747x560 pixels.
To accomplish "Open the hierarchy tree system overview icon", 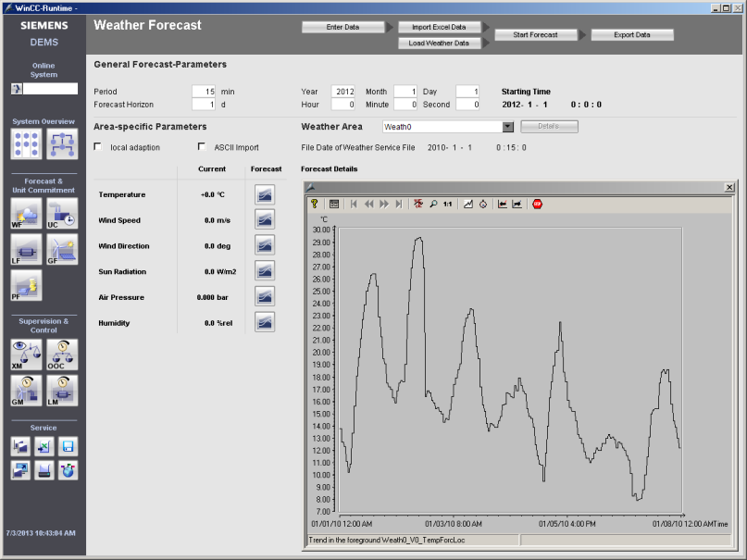I will coord(62,143).
